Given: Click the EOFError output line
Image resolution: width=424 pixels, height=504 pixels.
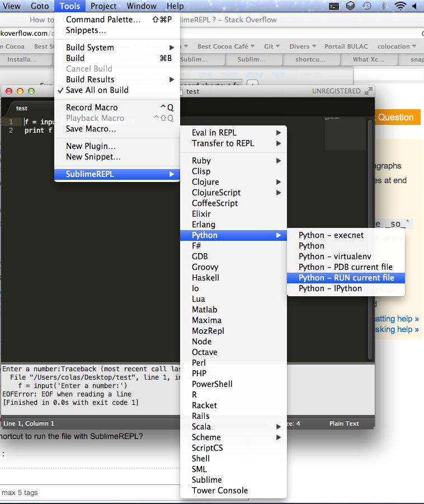Looking at the screenshot, I should [67, 394].
